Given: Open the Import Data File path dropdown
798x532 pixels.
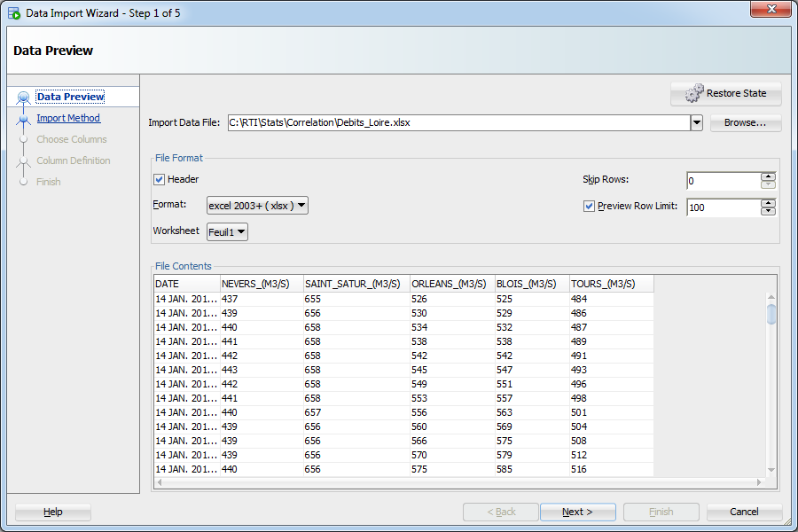Looking at the screenshot, I should click(x=696, y=123).
